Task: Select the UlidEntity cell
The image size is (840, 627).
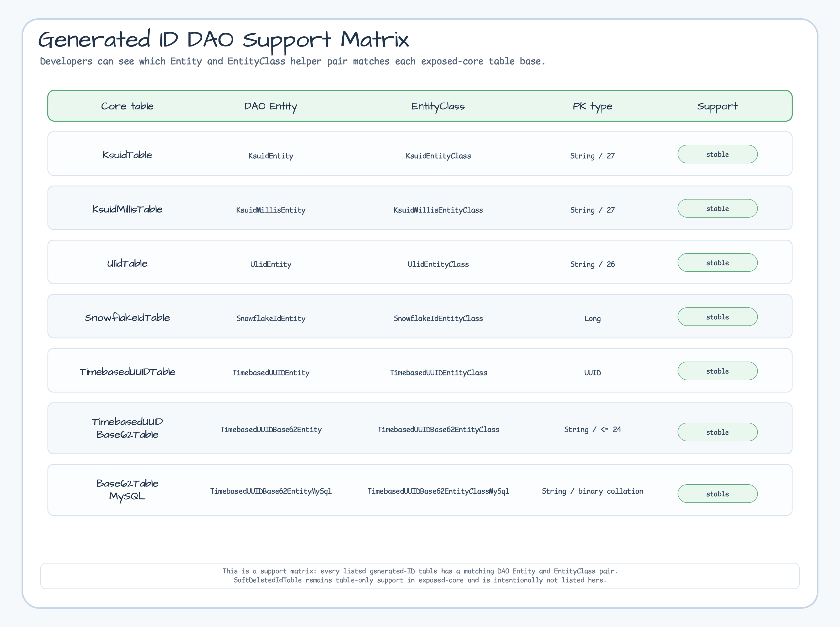Action: coord(270,264)
